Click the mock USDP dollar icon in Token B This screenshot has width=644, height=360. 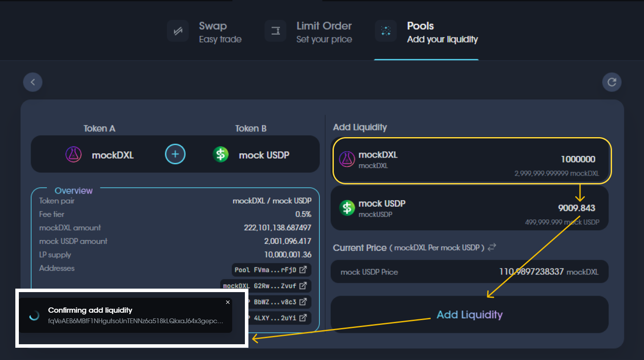tap(221, 155)
